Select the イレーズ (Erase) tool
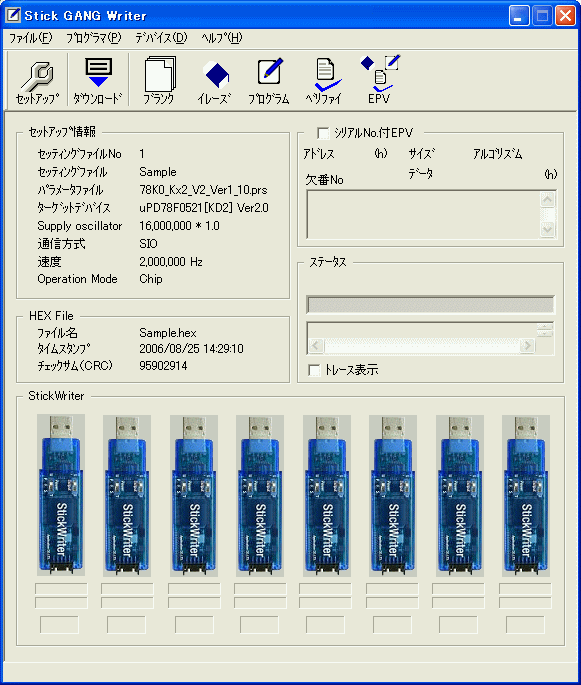The width and height of the screenshot is (581, 685). [x=214, y=81]
